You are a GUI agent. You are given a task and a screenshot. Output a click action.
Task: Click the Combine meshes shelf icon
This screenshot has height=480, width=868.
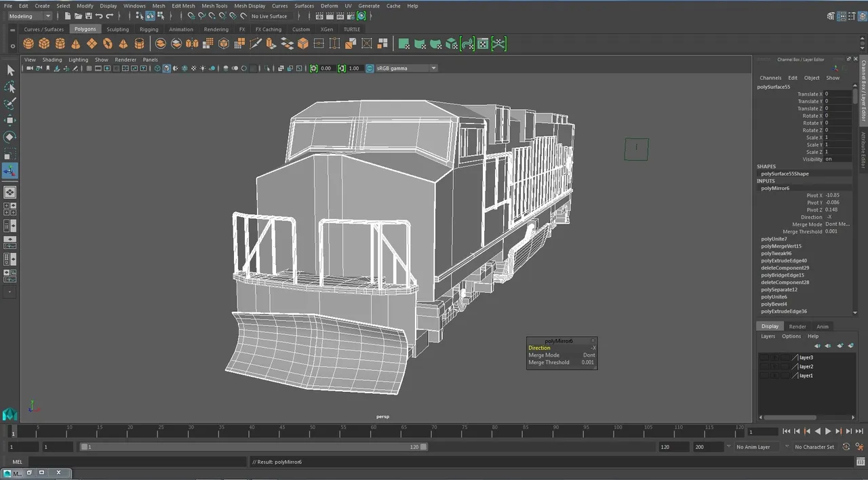click(161, 43)
